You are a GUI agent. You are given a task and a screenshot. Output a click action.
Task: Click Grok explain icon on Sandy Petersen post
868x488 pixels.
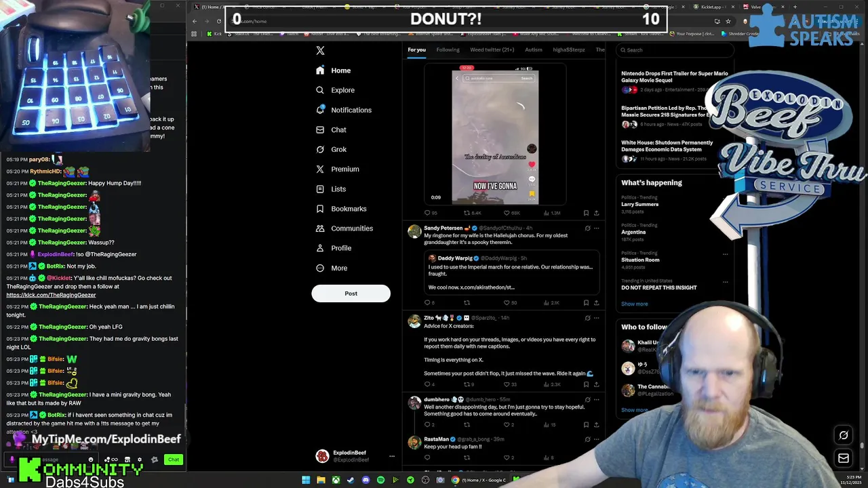pyautogui.click(x=587, y=228)
